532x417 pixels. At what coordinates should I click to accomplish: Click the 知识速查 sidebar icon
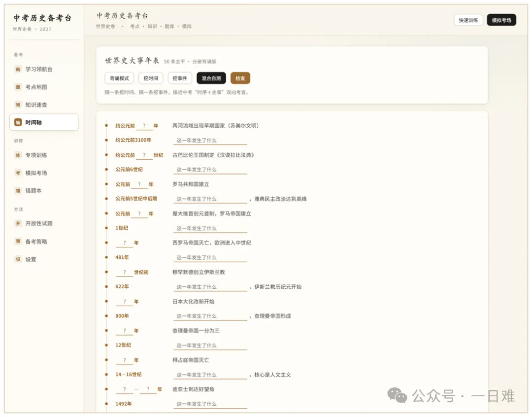pyautogui.click(x=18, y=104)
